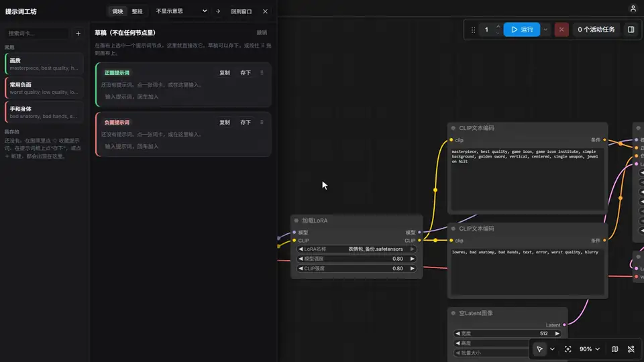Save the 负面提示词 card with 存下
The width and height of the screenshot is (644, 362).
246,122
